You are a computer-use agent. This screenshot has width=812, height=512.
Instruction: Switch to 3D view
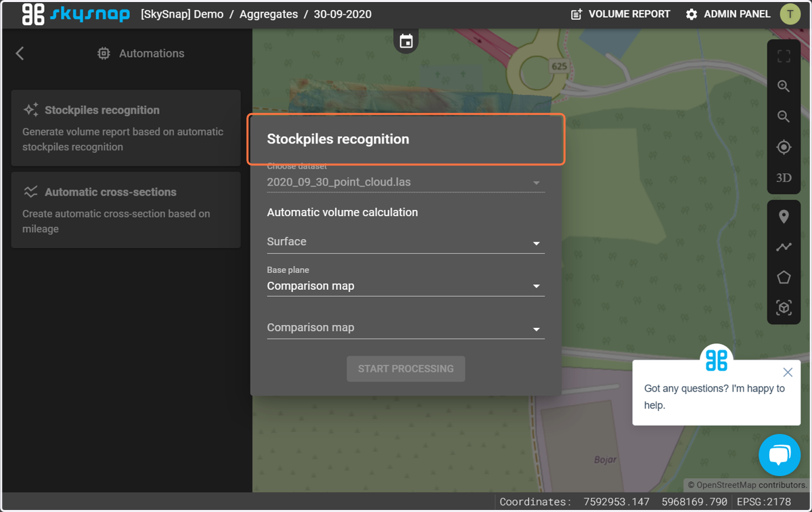pyautogui.click(x=784, y=177)
